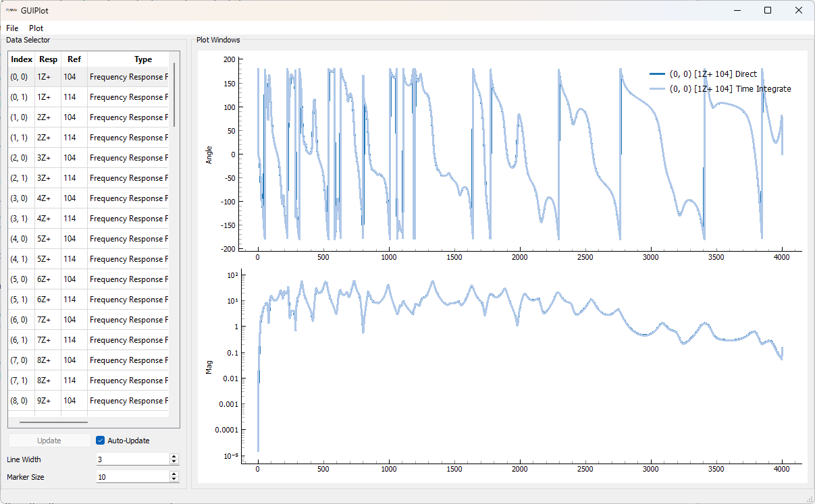Click the Resp column header
This screenshot has width=815, height=504.
49,59
